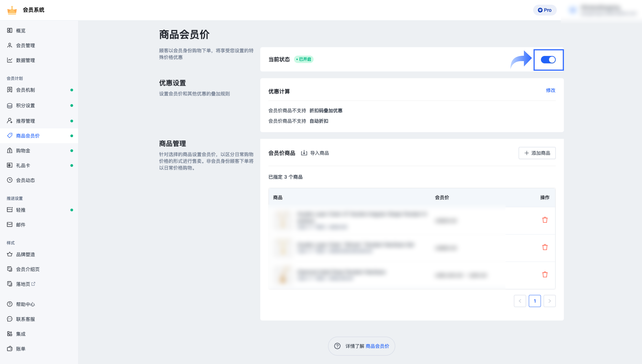
Task: Click the 轻推 notification icon
Action: point(10,210)
